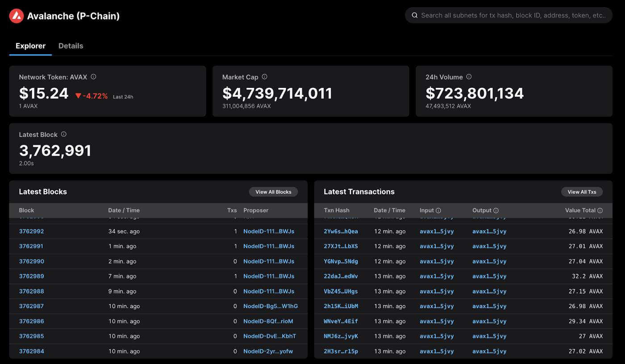The height and width of the screenshot is (364, 625).
Task: Select the Explorer tab
Action: [x=30, y=45]
